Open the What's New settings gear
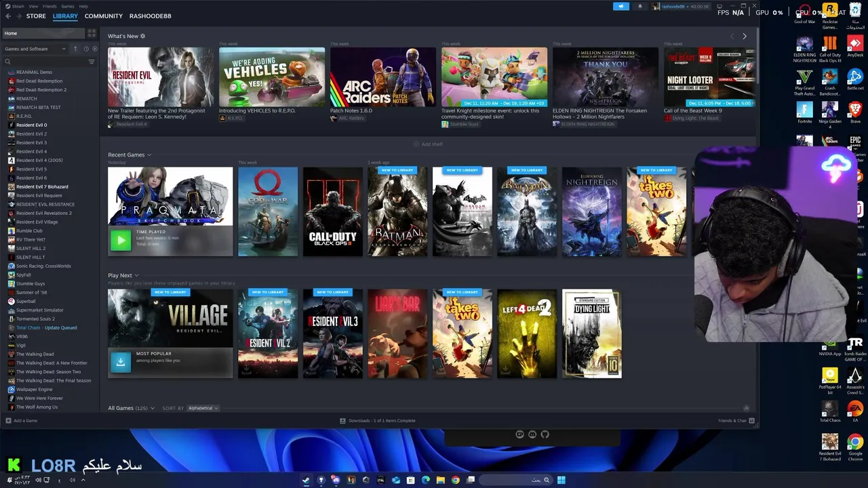 (142, 36)
